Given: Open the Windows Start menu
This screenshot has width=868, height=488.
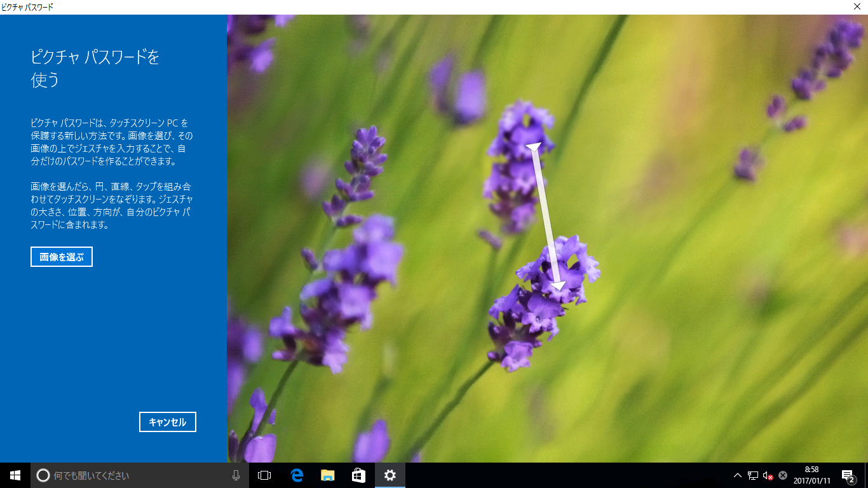Looking at the screenshot, I should (x=15, y=475).
